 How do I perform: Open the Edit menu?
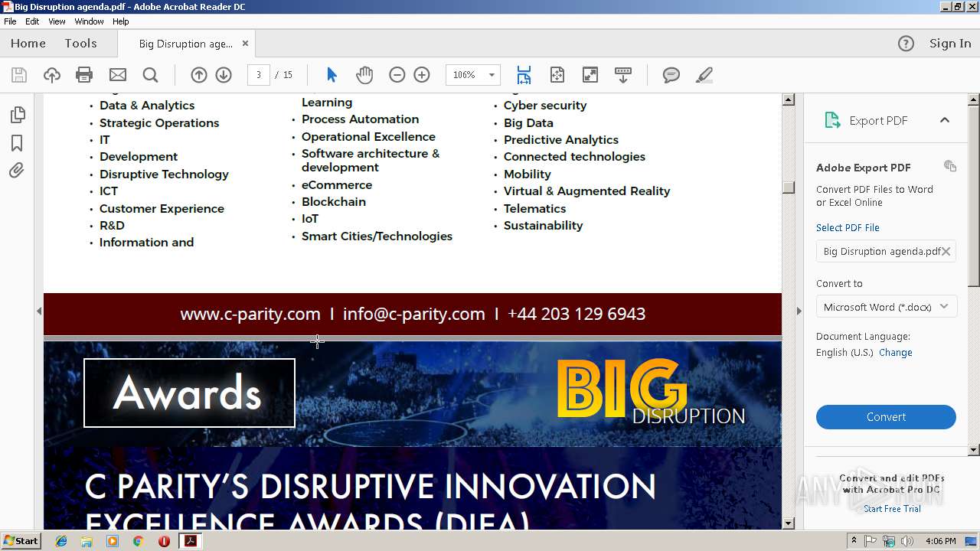click(x=32, y=21)
